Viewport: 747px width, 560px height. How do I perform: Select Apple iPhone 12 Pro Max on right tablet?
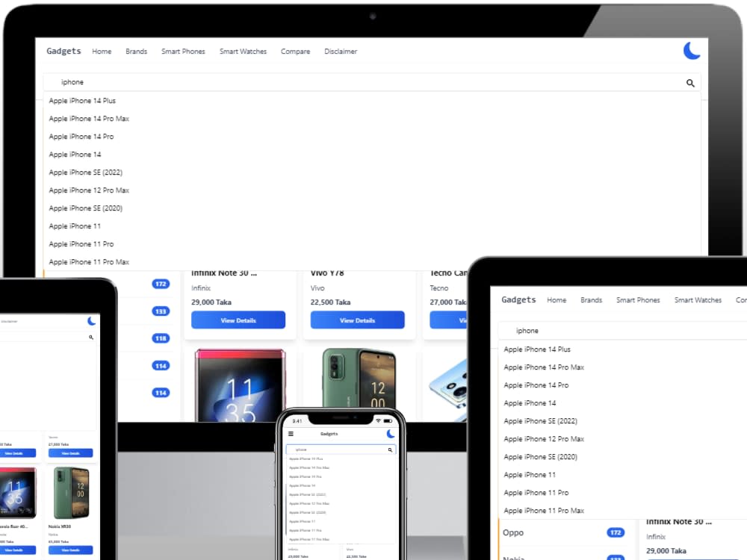pos(544,439)
